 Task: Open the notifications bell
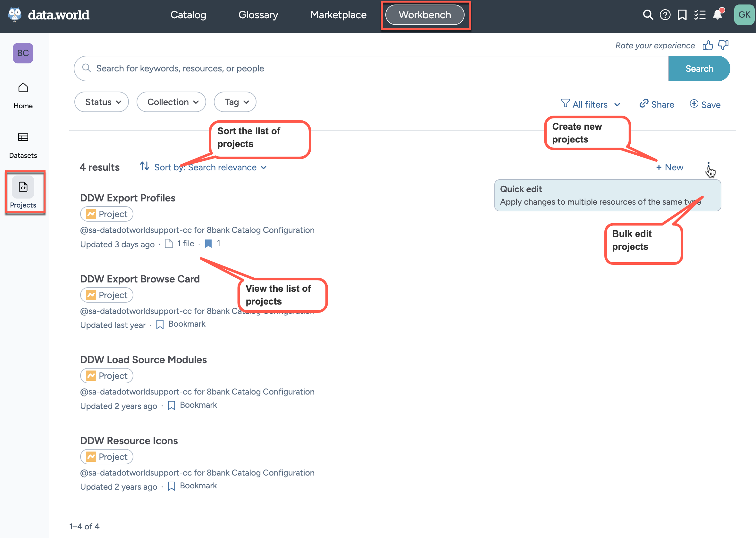click(718, 15)
